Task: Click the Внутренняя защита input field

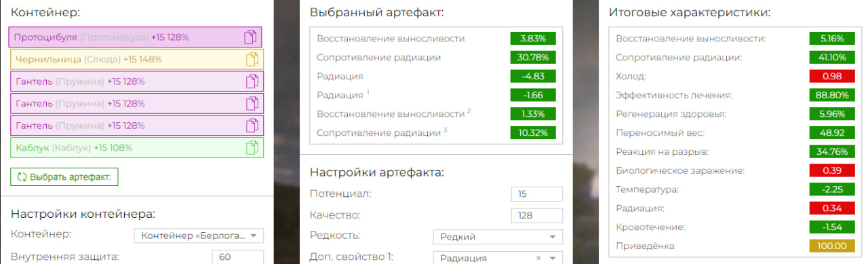Action: pos(237,257)
